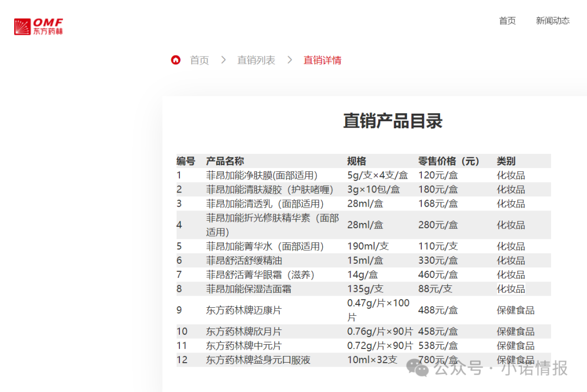Open 新闻动态 from the top navigation
The image size is (587, 392).
(553, 21)
